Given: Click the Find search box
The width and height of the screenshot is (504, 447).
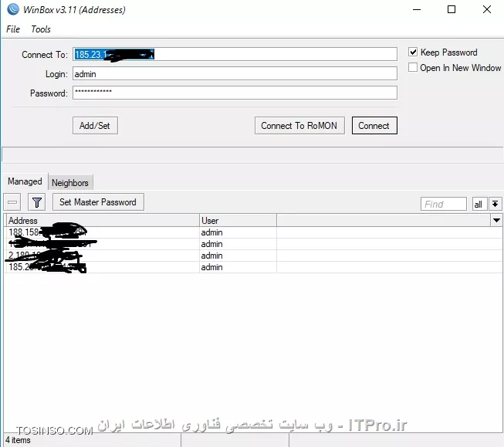Looking at the screenshot, I should tap(443, 204).
